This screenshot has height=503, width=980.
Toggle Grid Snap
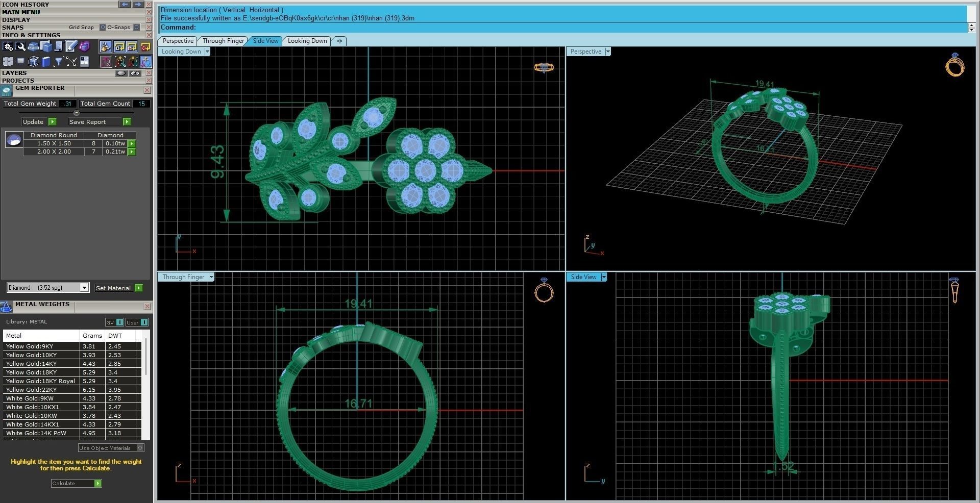click(102, 27)
